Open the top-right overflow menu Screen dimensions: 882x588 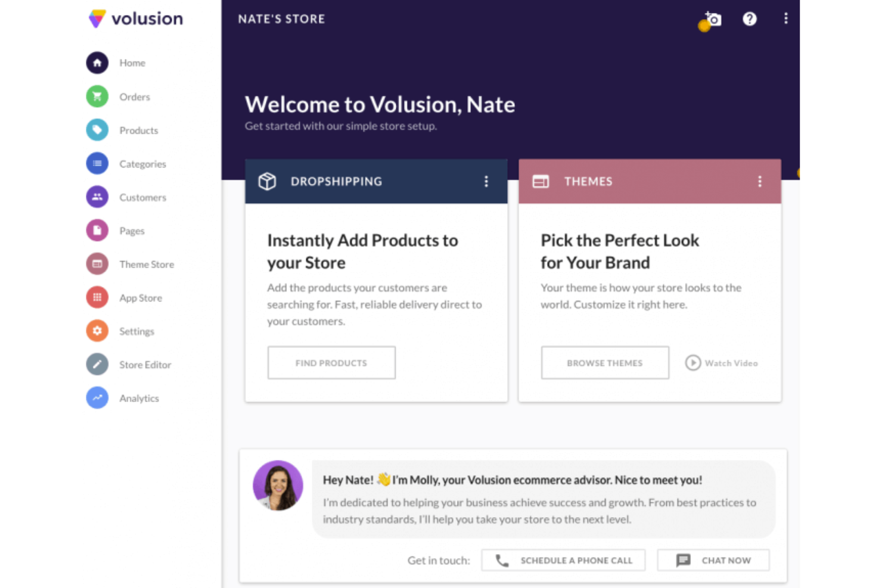coord(785,18)
